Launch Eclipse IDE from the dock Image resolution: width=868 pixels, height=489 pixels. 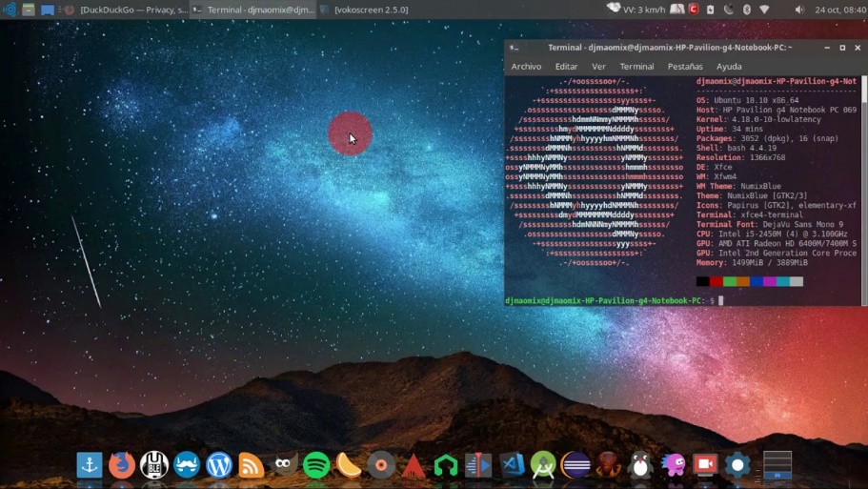coord(575,465)
